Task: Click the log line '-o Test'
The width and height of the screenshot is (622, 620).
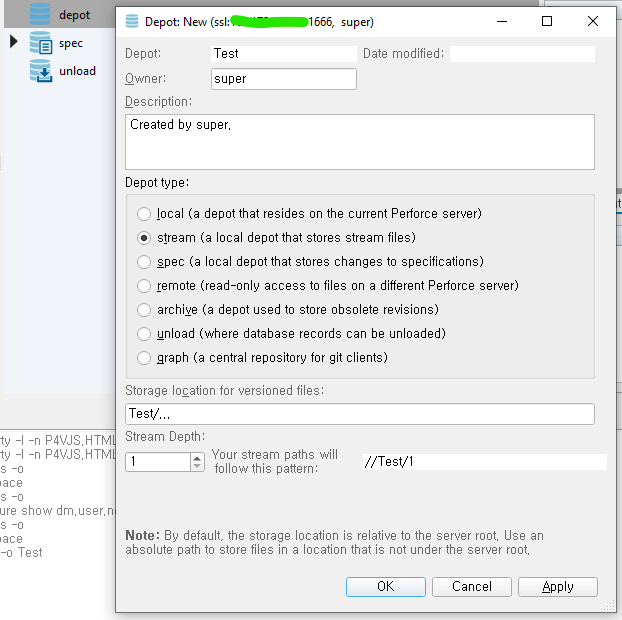Action: tap(22, 553)
